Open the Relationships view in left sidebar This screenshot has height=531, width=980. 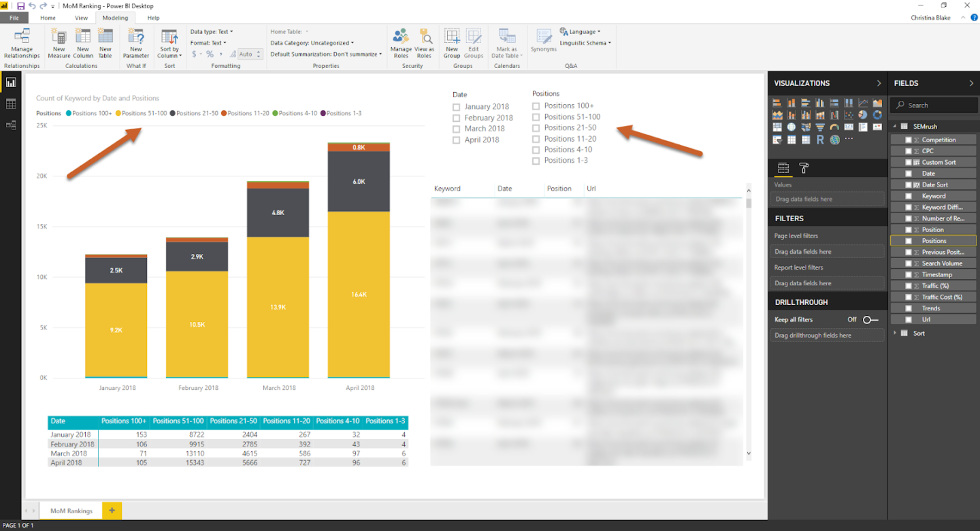point(11,125)
